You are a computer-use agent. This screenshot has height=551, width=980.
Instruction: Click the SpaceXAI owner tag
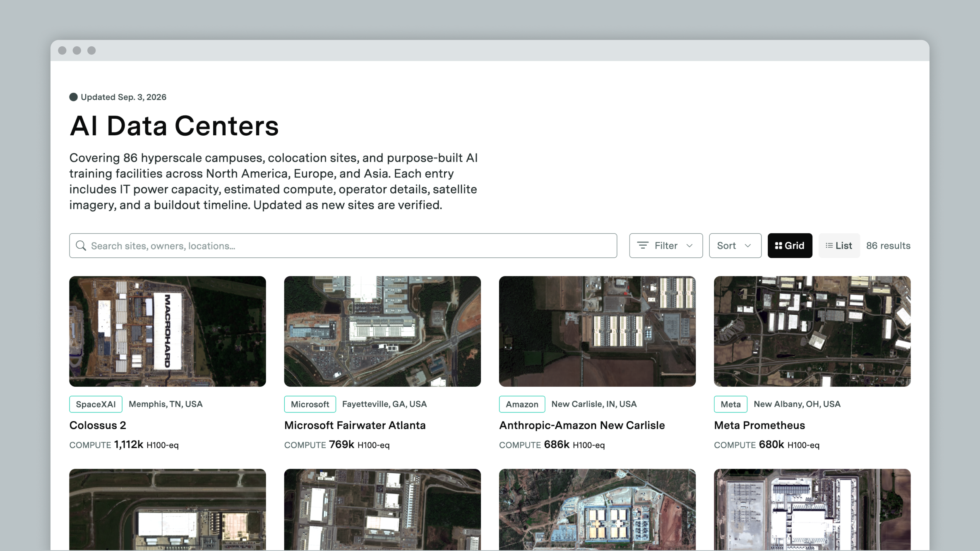(96, 404)
